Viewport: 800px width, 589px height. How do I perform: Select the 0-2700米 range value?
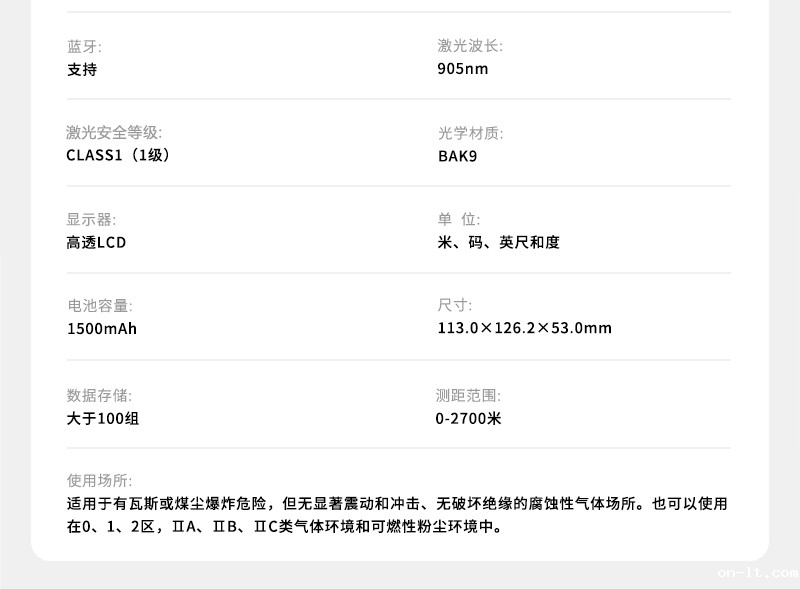coord(468,418)
